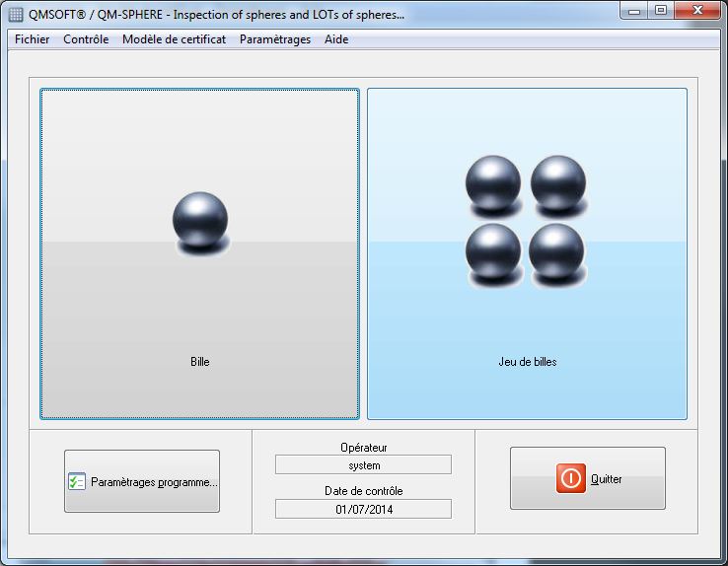728x566 pixels.
Task: Click the checklist icon on Paramètrages programme
Action: (x=77, y=481)
